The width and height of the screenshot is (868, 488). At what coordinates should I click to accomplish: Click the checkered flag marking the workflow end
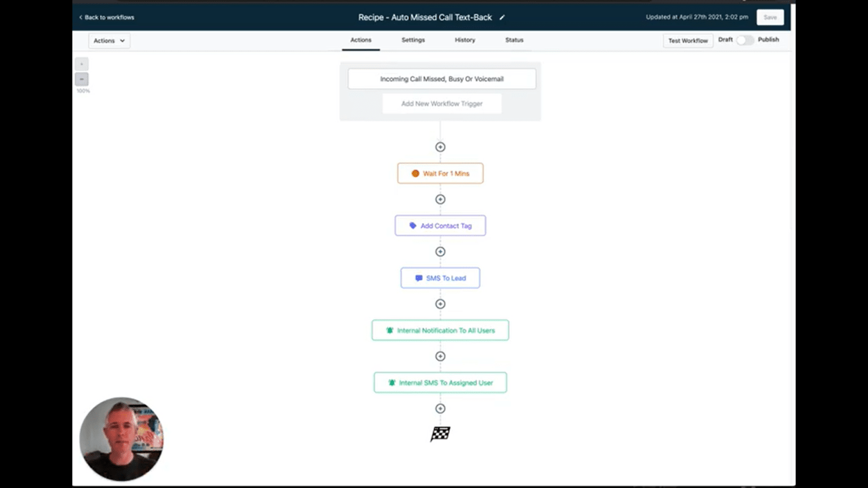[440, 434]
